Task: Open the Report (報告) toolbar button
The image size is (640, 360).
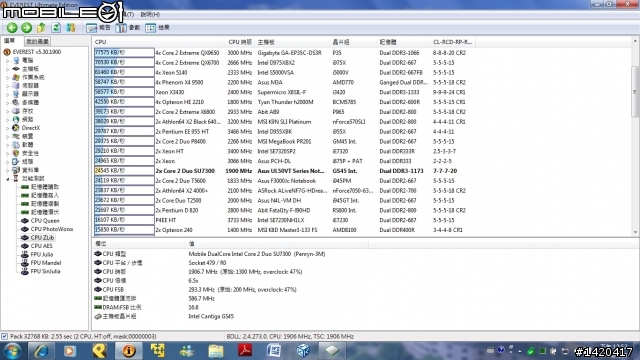Action: tap(98, 27)
